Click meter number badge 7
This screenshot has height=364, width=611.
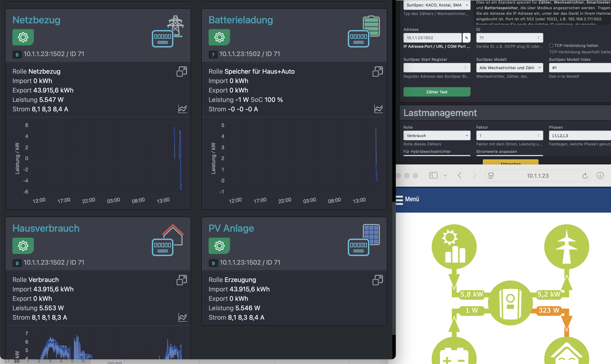(x=213, y=55)
